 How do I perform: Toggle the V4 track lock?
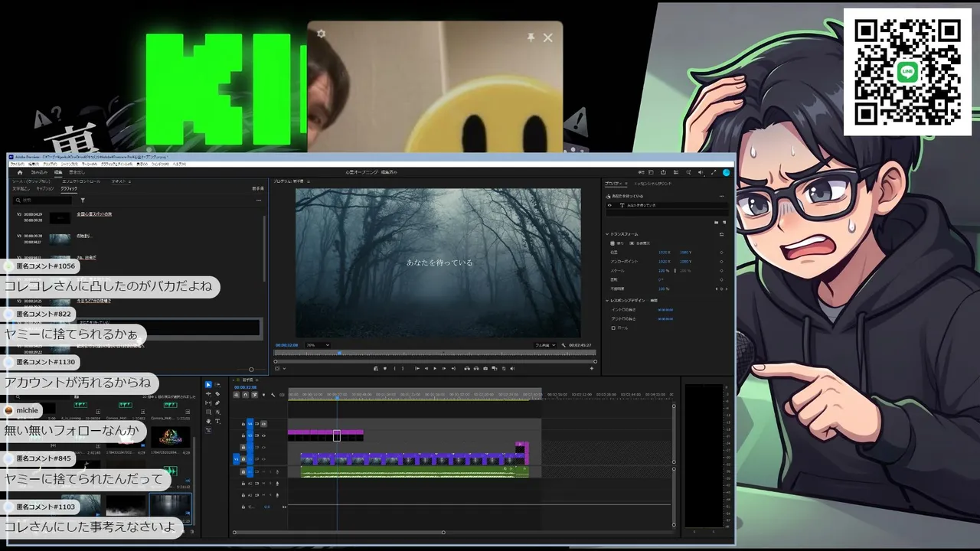click(x=243, y=423)
